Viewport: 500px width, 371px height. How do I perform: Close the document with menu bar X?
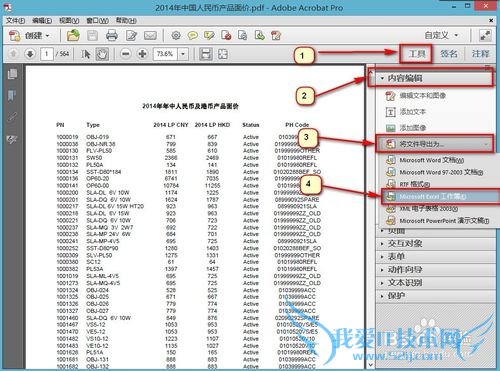pyautogui.click(x=491, y=20)
